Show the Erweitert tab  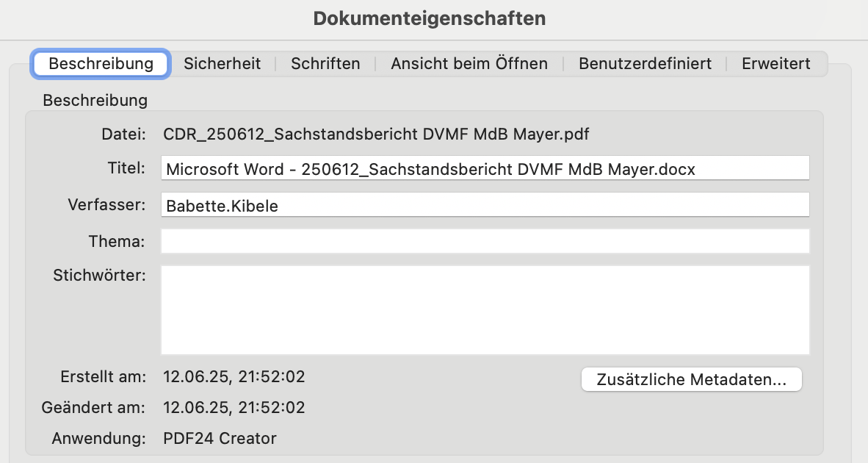tap(775, 63)
